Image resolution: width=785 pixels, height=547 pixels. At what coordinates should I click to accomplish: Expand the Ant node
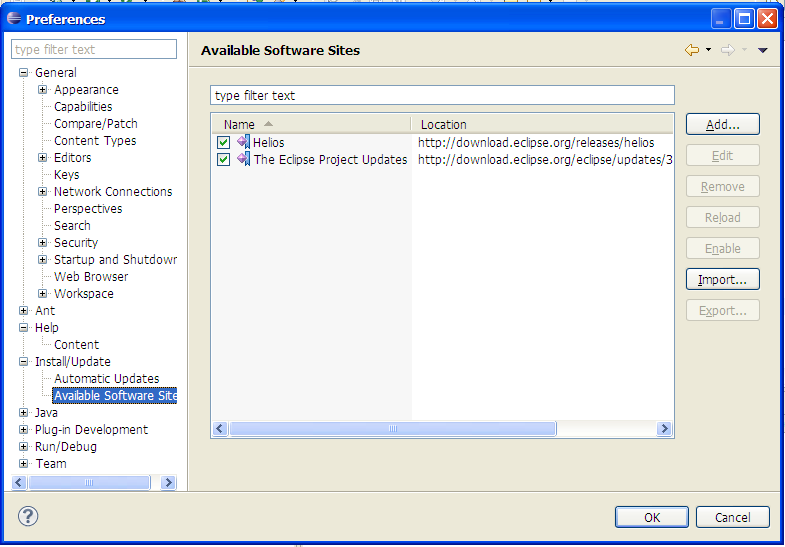(x=23, y=311)
